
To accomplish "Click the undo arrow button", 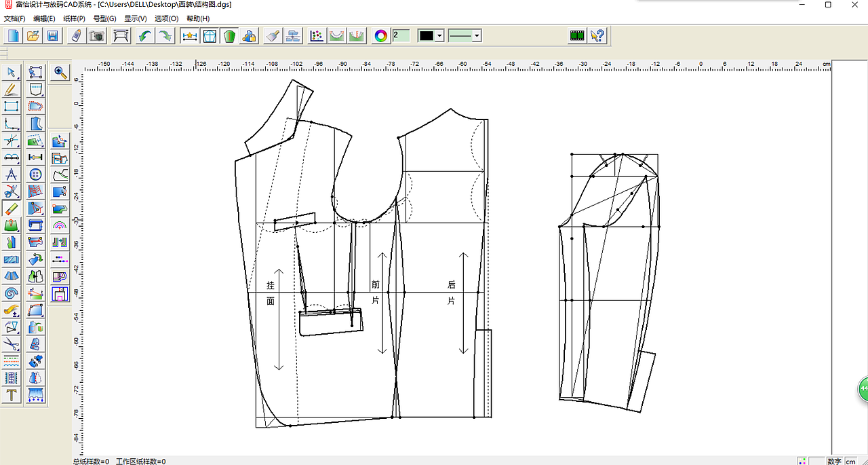I will (x=144, y=36).
